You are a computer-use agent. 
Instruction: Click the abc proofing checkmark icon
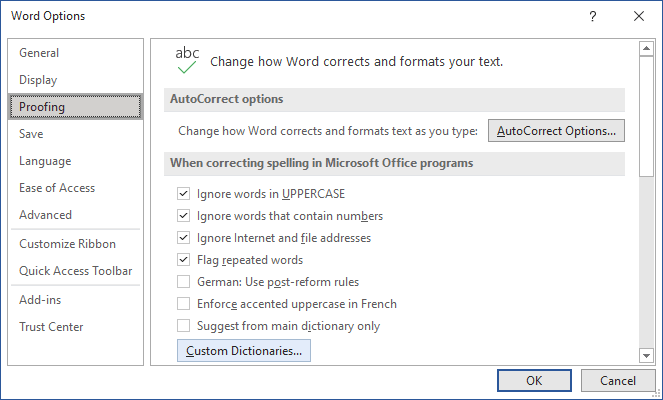point(187,60)
